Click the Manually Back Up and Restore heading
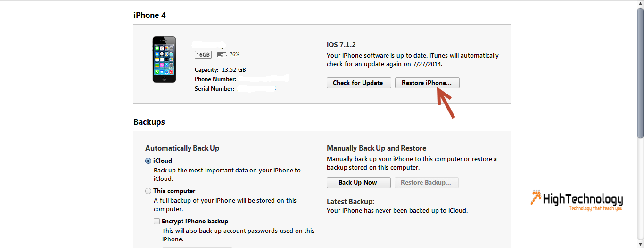Image resolution: width=644 pixels, height=248 pixels. pyautogui.click(x=376, y=148)
